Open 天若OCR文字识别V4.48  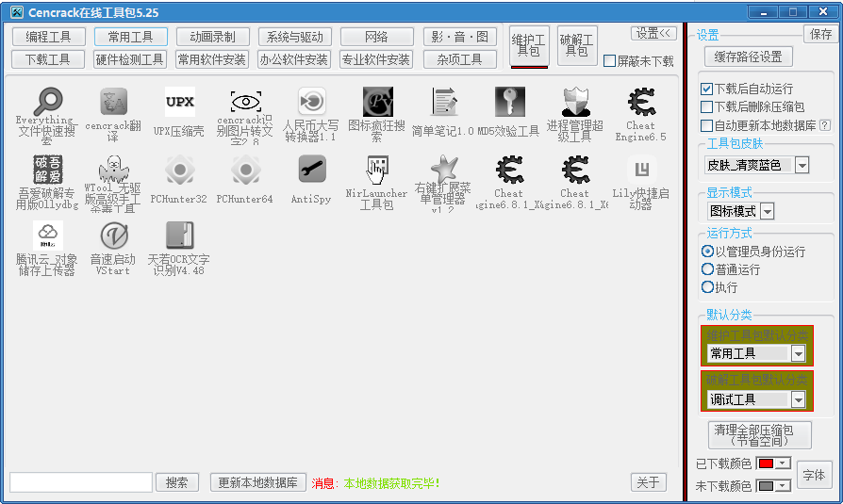click(x=179, y=236)
